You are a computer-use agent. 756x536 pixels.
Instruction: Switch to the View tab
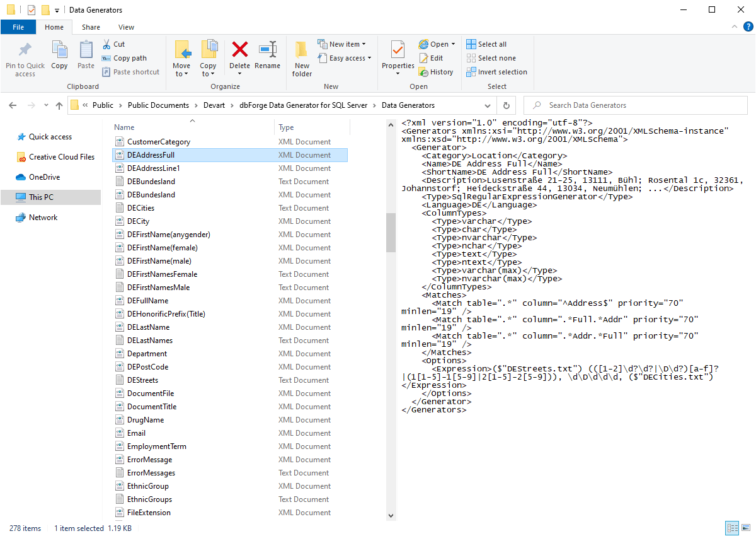(126, 27)
